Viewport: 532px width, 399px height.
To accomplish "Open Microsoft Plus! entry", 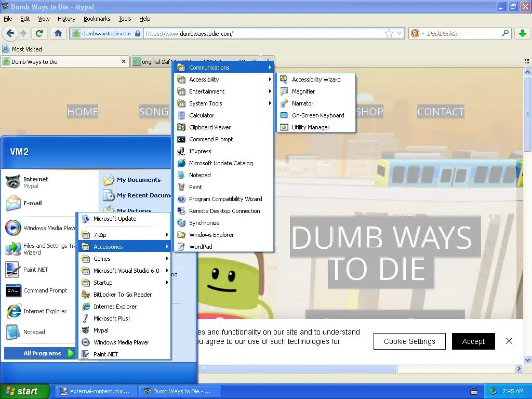I will [x=125, y=318].
